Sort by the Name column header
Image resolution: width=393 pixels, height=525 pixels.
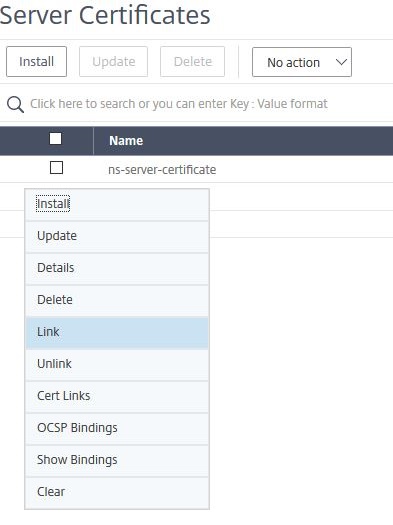(x=126, y=141)
